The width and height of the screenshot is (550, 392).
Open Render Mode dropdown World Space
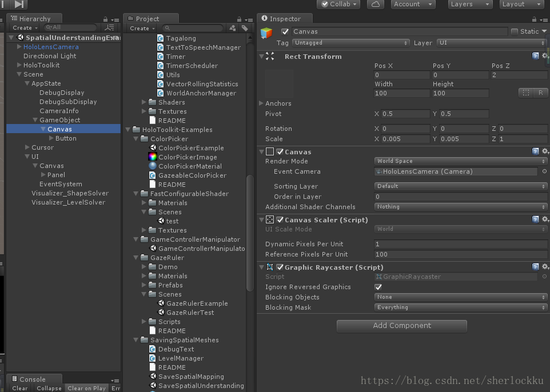[461, 161]
